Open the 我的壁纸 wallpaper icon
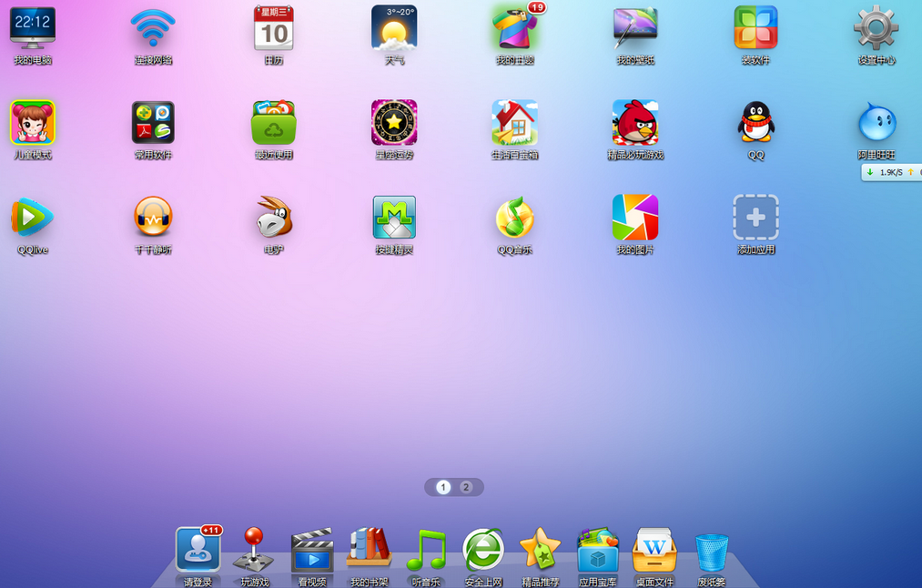 635,27
